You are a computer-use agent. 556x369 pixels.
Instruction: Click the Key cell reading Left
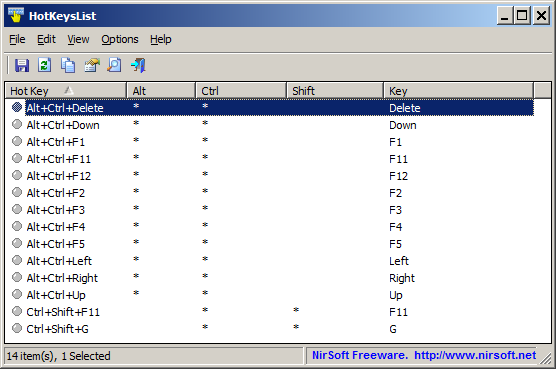click(399, 261)
